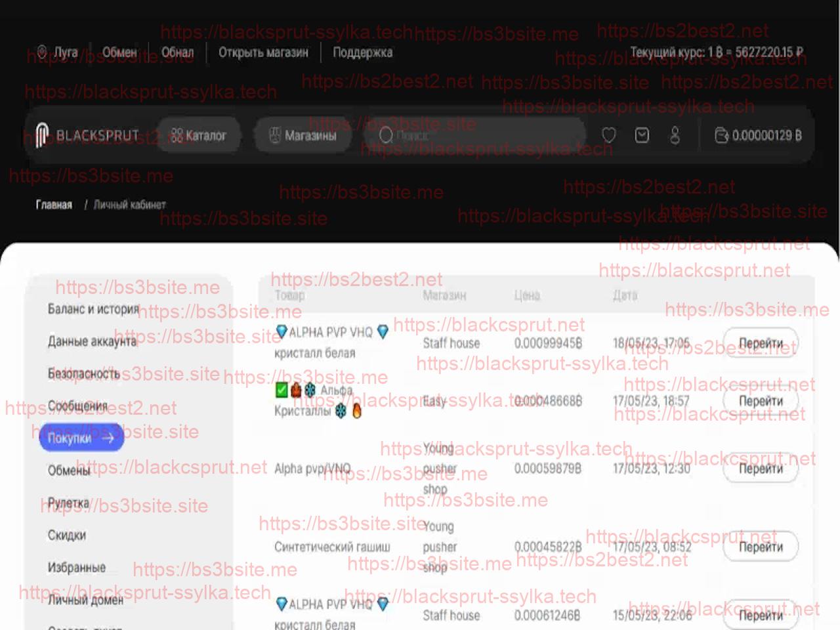Open the user profile icon

coord(675,135)
